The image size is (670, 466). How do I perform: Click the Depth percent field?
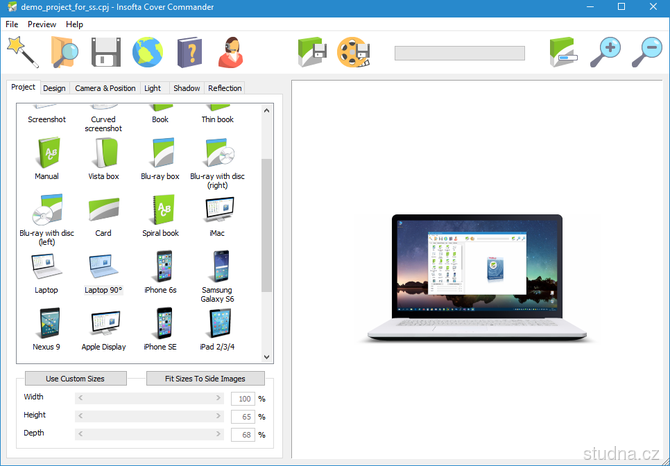(243, 435)
